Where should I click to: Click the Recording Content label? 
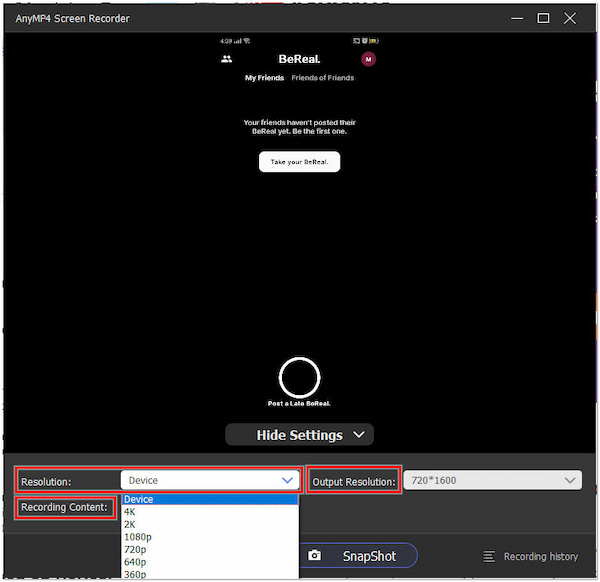pyautogui.click(x=65, y=507)
